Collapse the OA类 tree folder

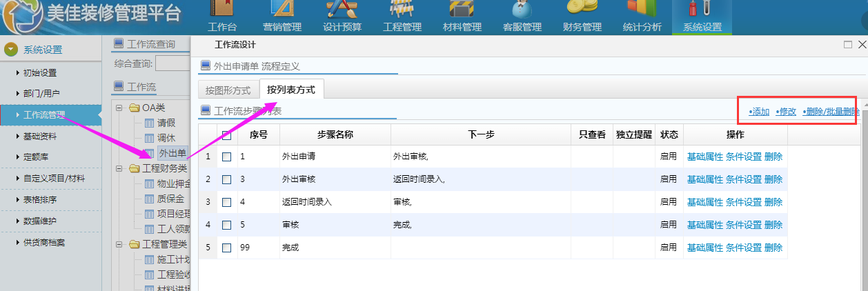pyautogui.click(x=119, y=108)
